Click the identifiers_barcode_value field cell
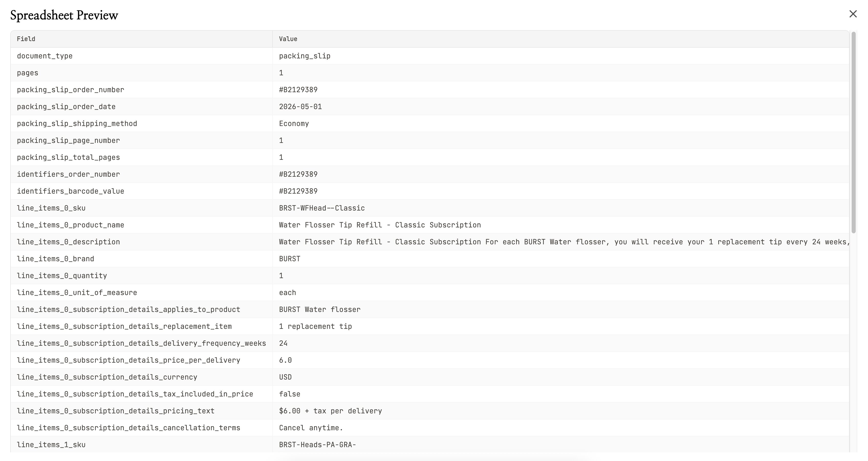868x461 pixels. (x=142, y=191)
